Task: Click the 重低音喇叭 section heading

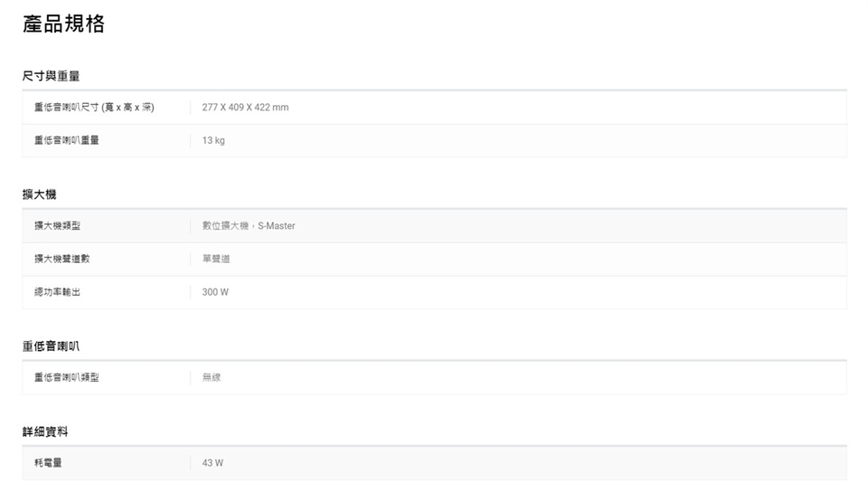Action: pos(51,346)
